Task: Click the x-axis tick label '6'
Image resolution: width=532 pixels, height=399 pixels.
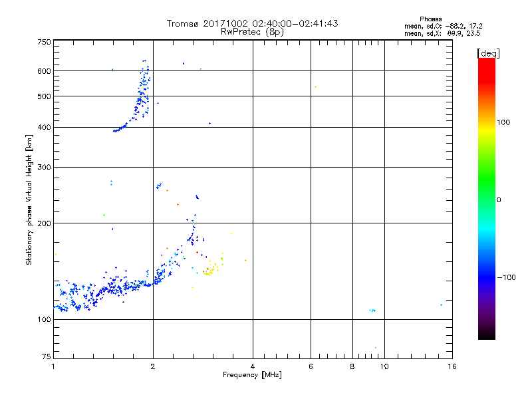Action: 311,366
